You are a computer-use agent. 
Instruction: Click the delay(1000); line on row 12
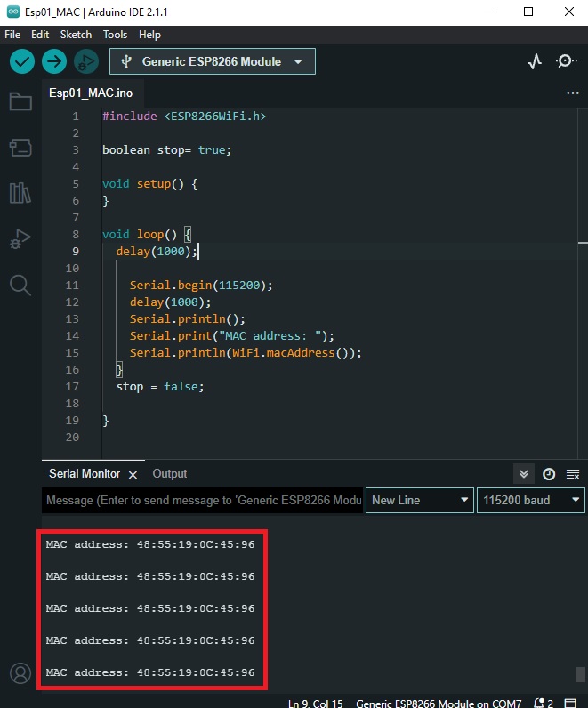(x=170, y=302)
